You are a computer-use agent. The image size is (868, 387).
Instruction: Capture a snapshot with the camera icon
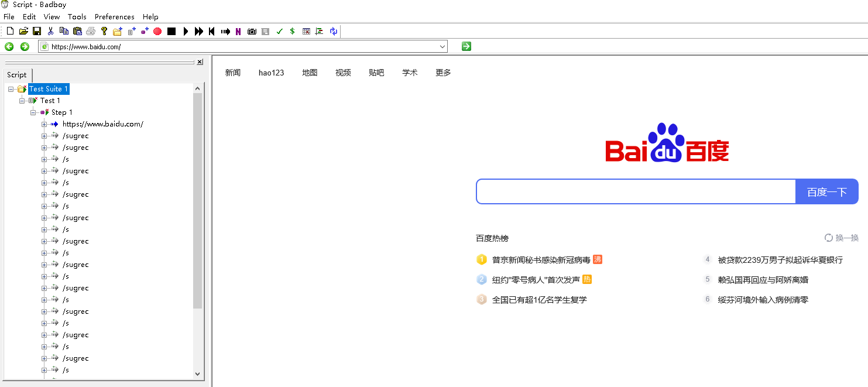(x=252, y=31)
